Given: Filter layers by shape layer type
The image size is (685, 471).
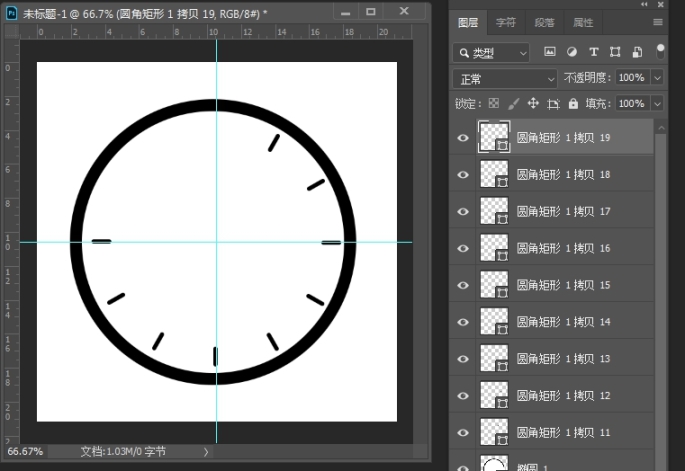Looking at the screenshot, I should (615, 52).
